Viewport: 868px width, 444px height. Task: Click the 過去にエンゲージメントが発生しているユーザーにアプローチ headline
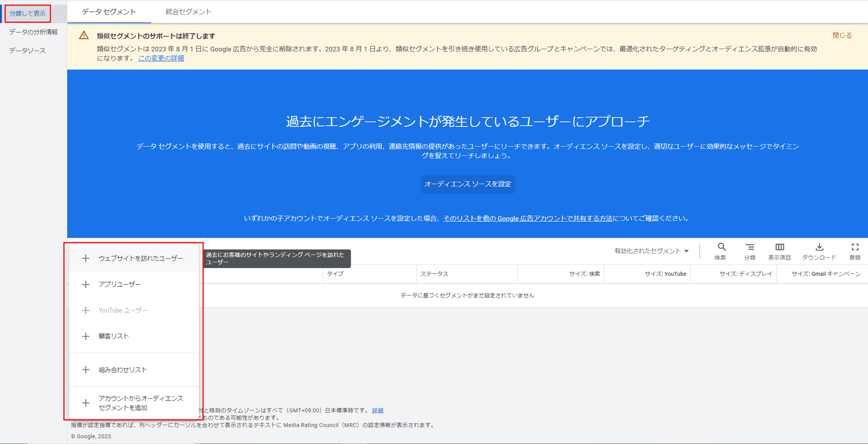468,121
